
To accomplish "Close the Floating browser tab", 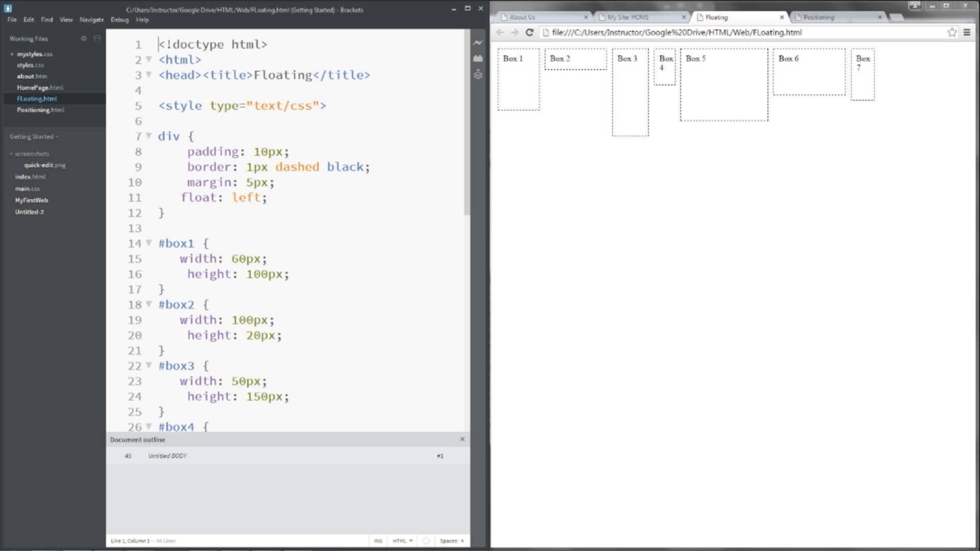I will (x=782, y=17).
